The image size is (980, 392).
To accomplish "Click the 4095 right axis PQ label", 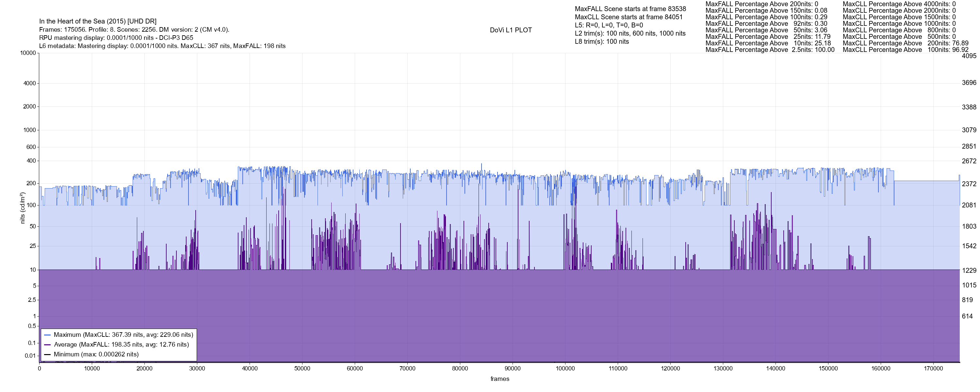I will 969,56.
